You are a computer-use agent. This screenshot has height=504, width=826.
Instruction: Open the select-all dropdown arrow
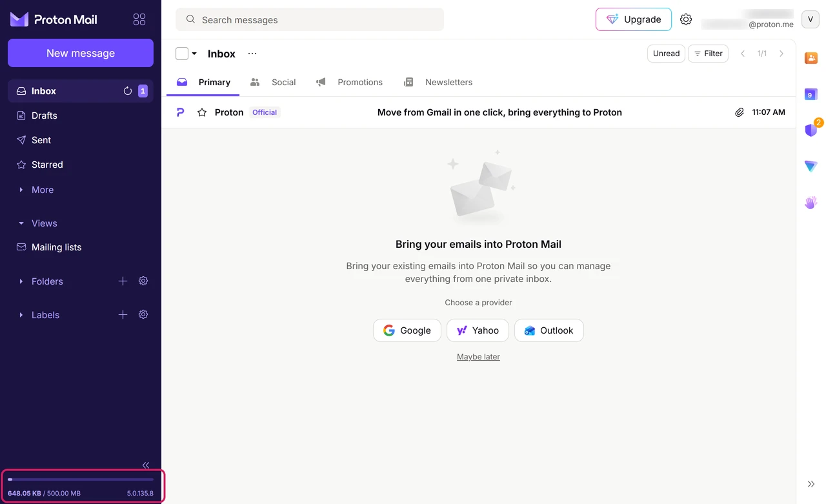[194, 54]
